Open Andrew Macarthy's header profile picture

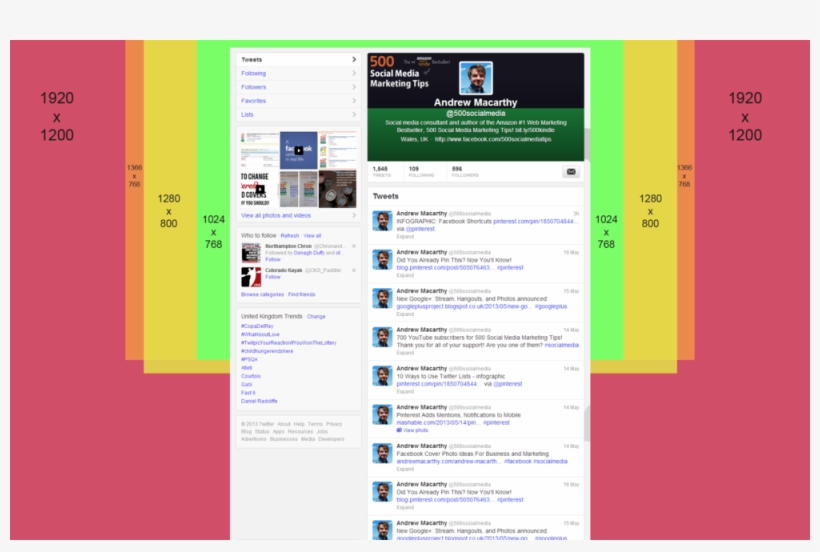click(476, 78)
